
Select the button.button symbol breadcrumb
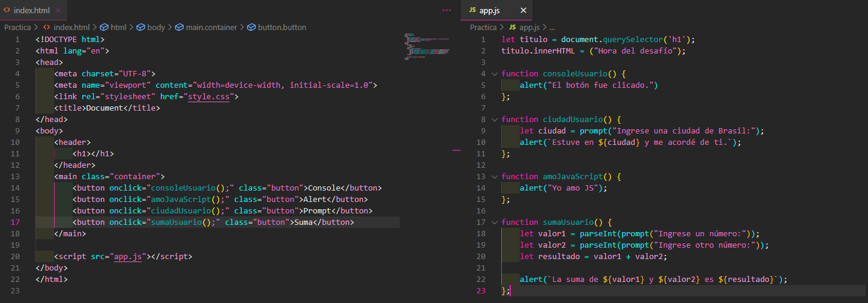tap(276, 27)
